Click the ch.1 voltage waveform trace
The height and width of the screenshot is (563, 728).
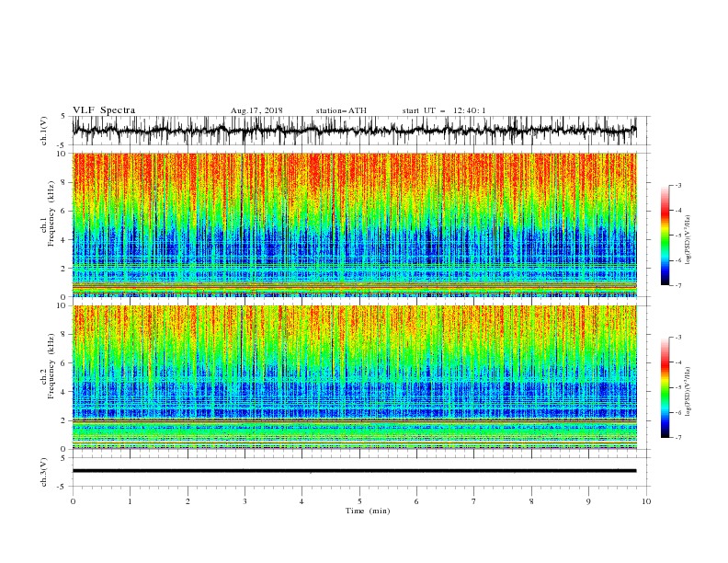pos(354,131)
